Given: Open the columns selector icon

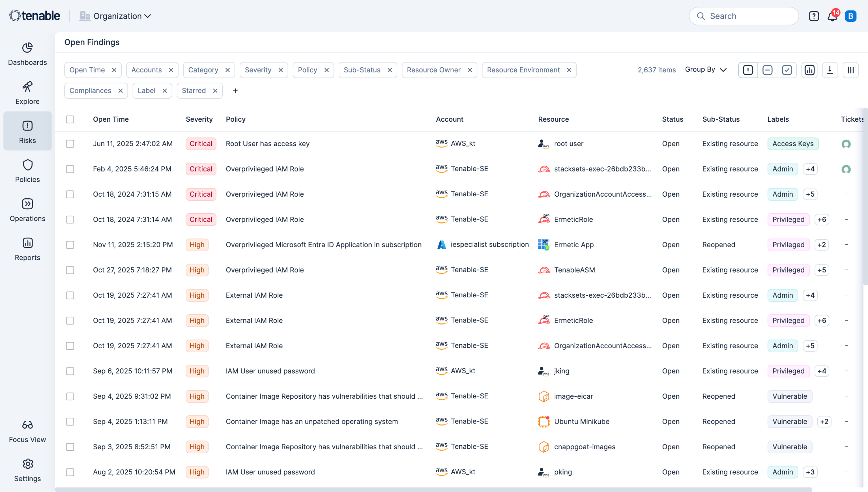Looking at the screenshot, I should pos(850,70).
